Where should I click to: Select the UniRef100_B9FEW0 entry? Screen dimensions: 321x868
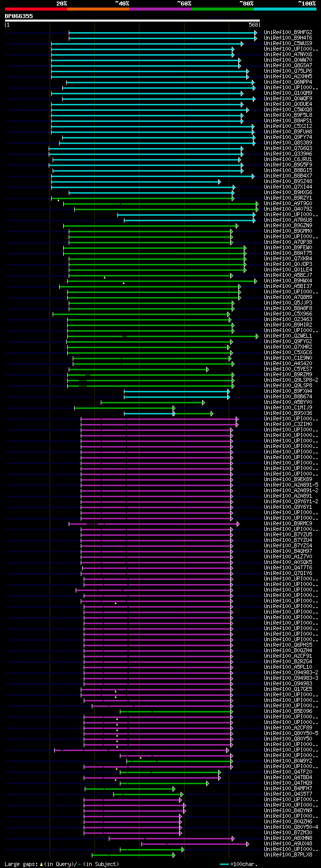(x=288, y=247)
